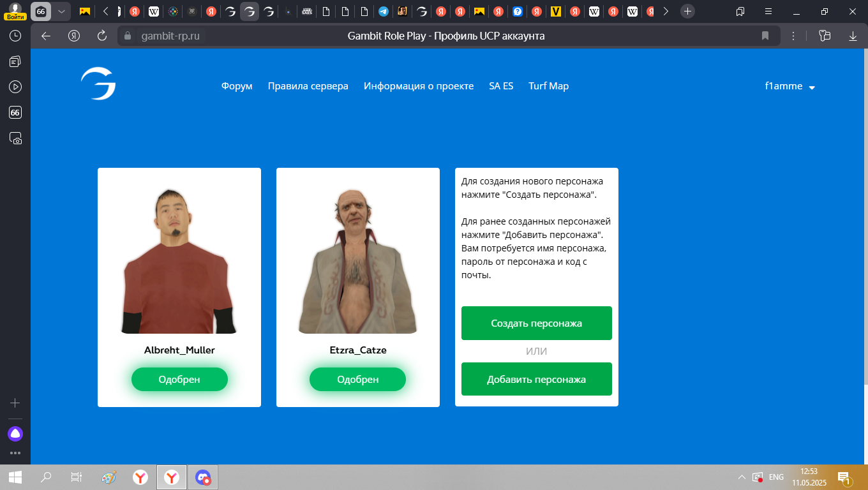This screenshot has height=490, width=868.
Task: Open the address bar three-dot menu
Action: point(794,36)
